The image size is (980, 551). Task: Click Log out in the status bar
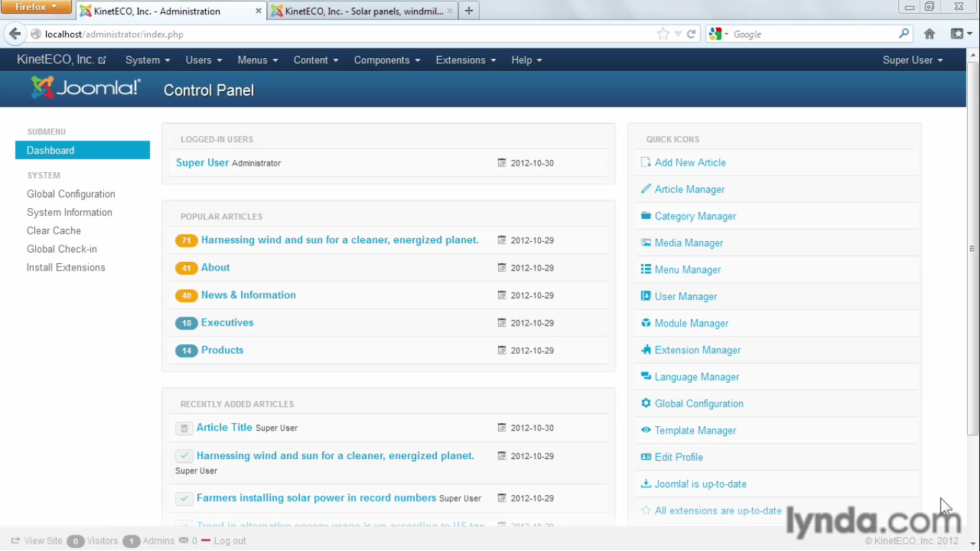230,541
